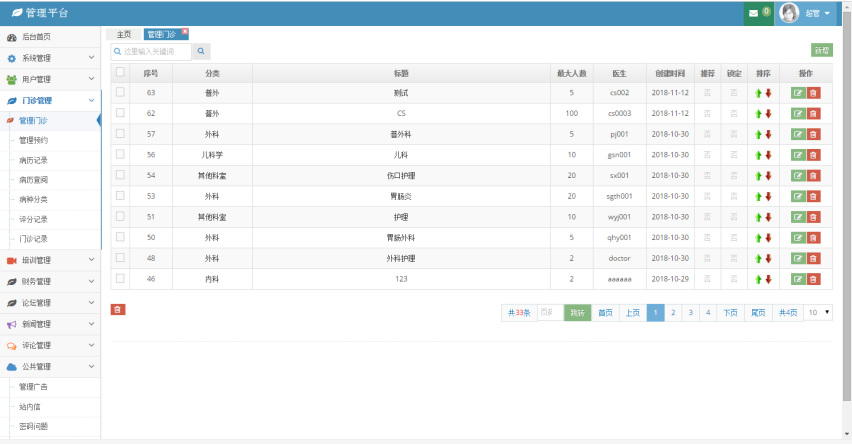This screenshot has height=445, width=852.
Task: Move row 53 (胃肠炎) up with green arrow
Action: pyautogui.click(x=759, y=197)
